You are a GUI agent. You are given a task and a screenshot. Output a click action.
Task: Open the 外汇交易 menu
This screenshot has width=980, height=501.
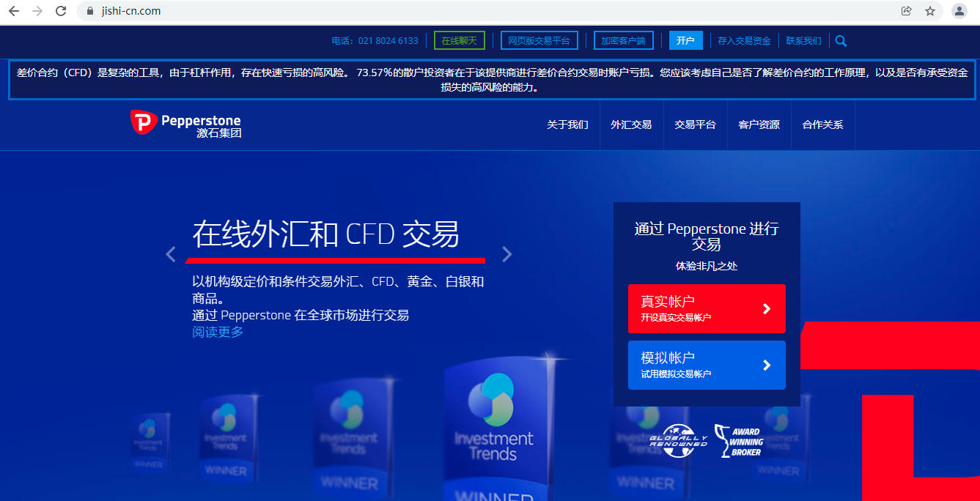[x=631, y=125]
